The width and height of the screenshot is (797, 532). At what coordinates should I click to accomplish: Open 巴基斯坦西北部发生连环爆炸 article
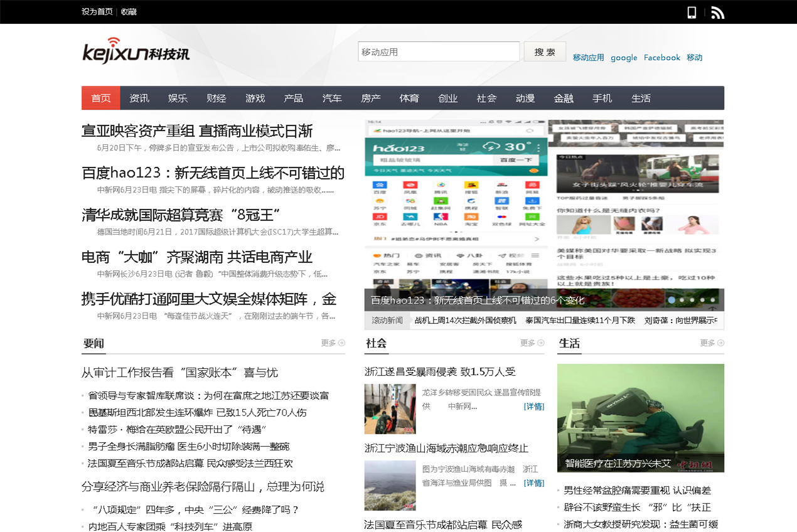[x=197, y=413]
